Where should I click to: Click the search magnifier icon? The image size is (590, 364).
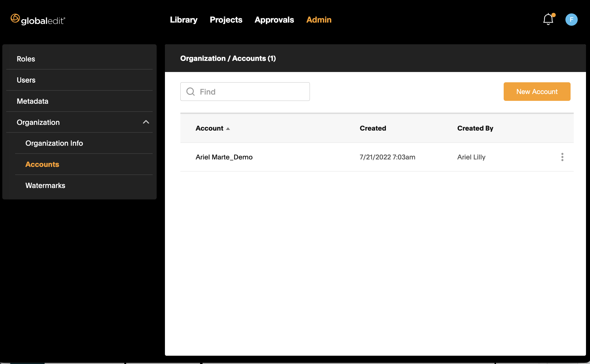190,92
